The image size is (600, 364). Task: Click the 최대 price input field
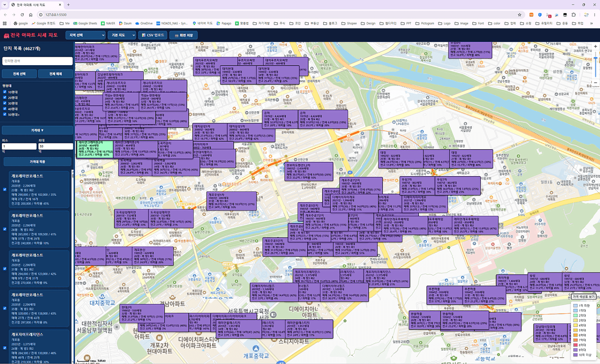(56, 146)
